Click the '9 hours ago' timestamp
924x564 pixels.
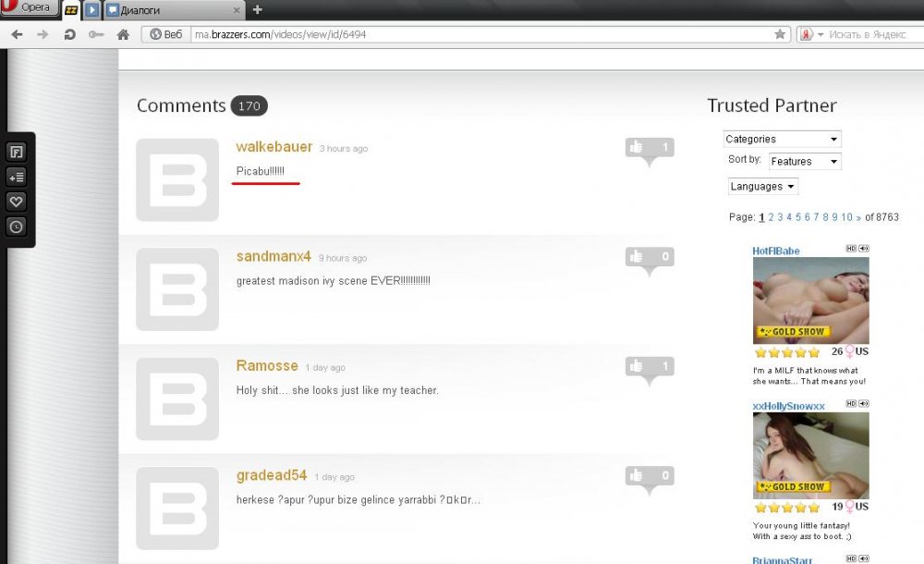point(343,258)
